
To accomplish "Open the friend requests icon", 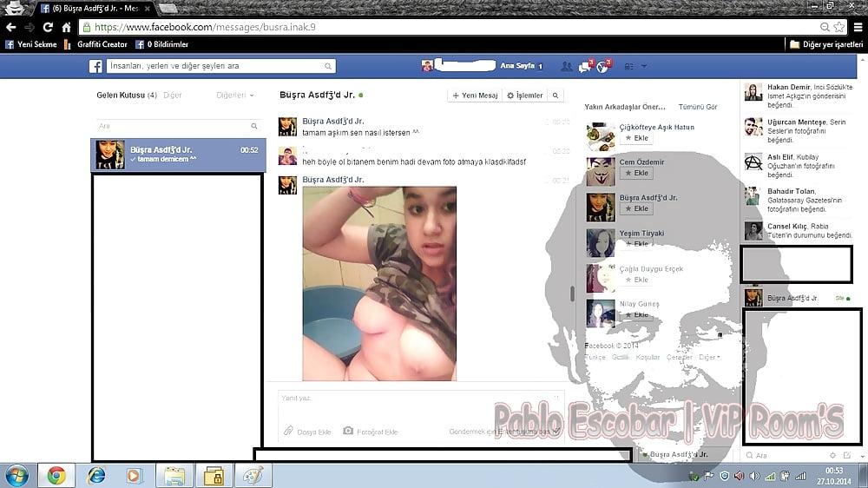I will click(x=567, y=66).
